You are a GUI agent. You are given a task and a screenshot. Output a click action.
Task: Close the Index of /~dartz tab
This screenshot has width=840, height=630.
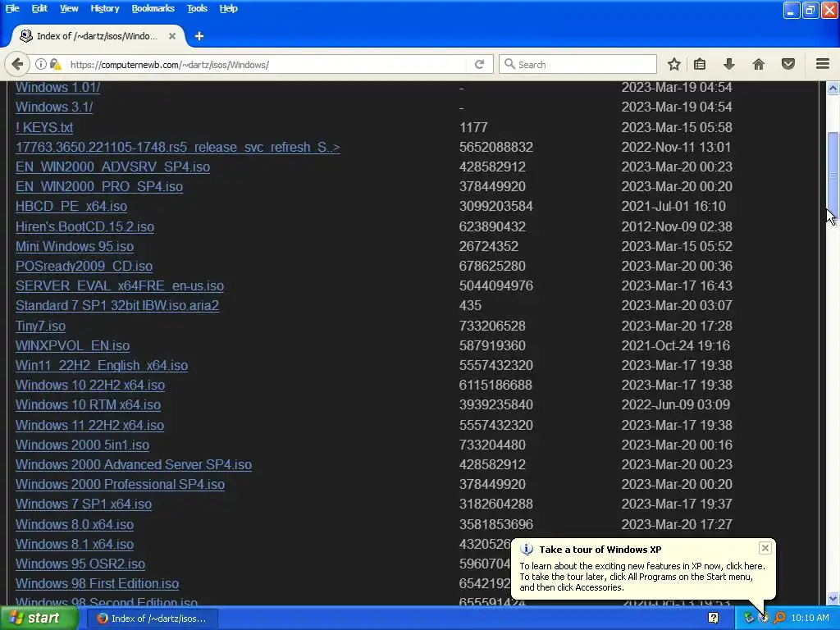[x=172, y=36]
